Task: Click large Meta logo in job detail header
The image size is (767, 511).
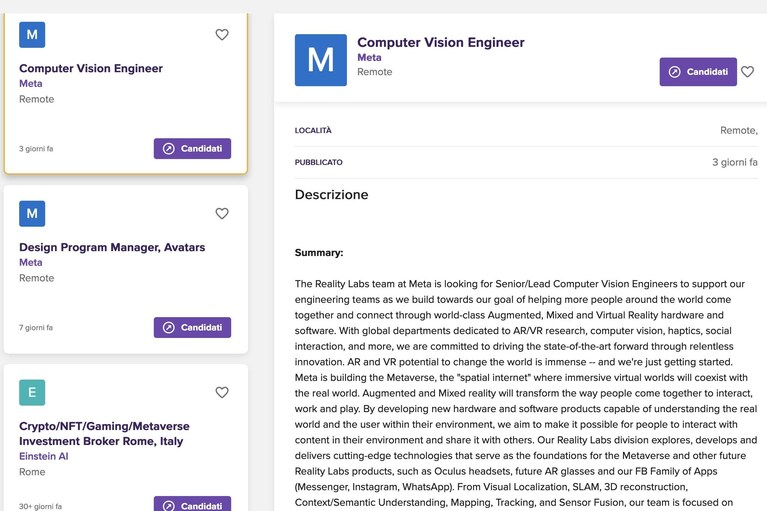Action: (x=320, y=60)
